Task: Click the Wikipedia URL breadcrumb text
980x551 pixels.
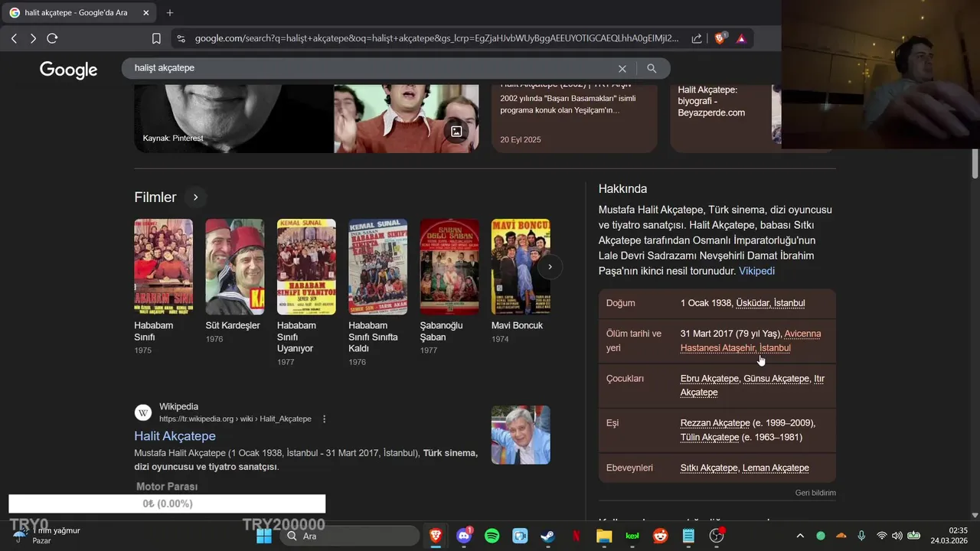Action: 235,419
